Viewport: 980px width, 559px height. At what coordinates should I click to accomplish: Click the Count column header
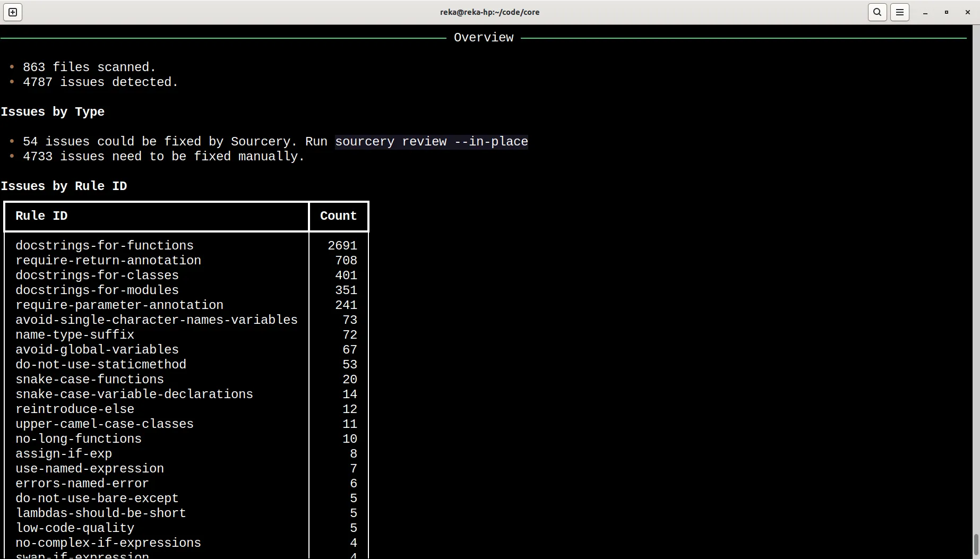(x=338, y=216)
